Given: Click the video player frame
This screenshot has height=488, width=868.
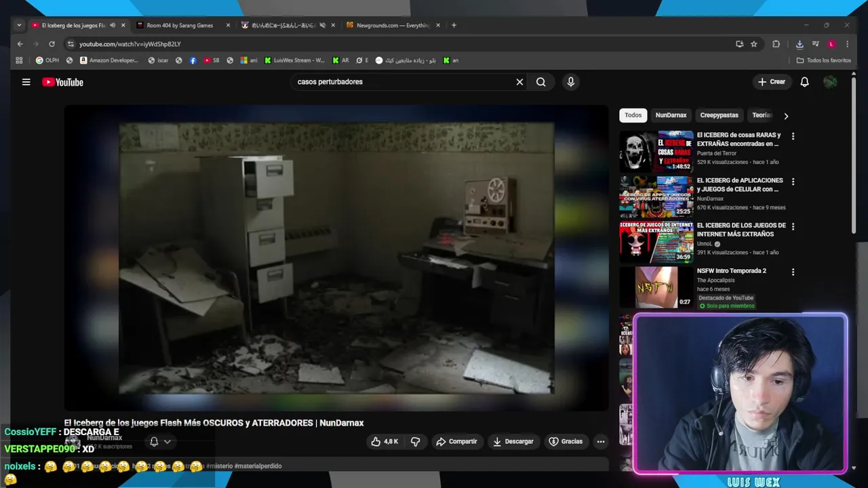Looking at the screenshot, I should pos(336,258).
